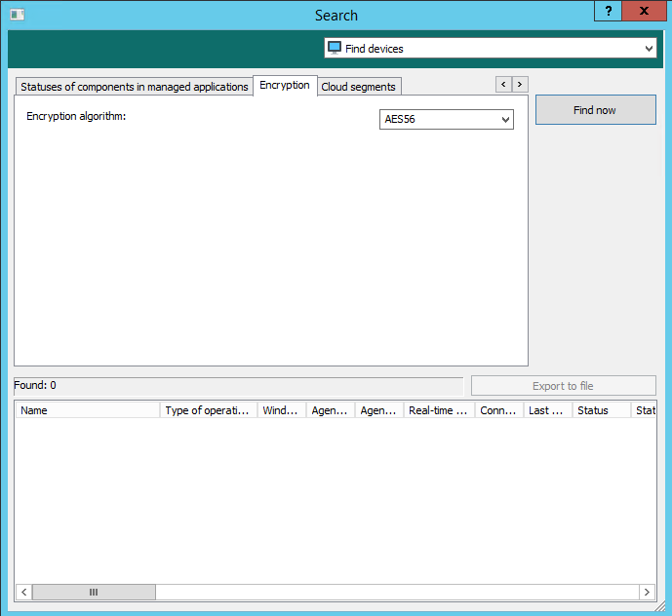Sort results by Name column

click(x=87, y=410)
